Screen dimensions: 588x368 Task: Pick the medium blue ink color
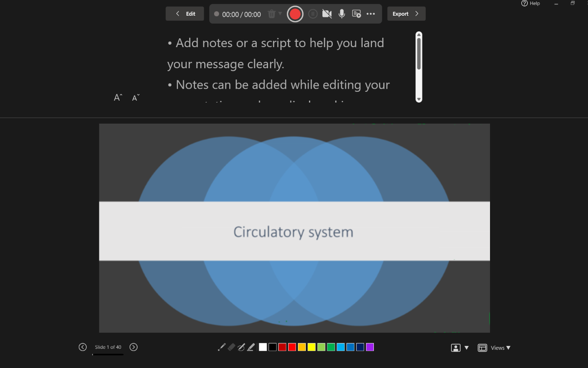click(x=350, y=347)
